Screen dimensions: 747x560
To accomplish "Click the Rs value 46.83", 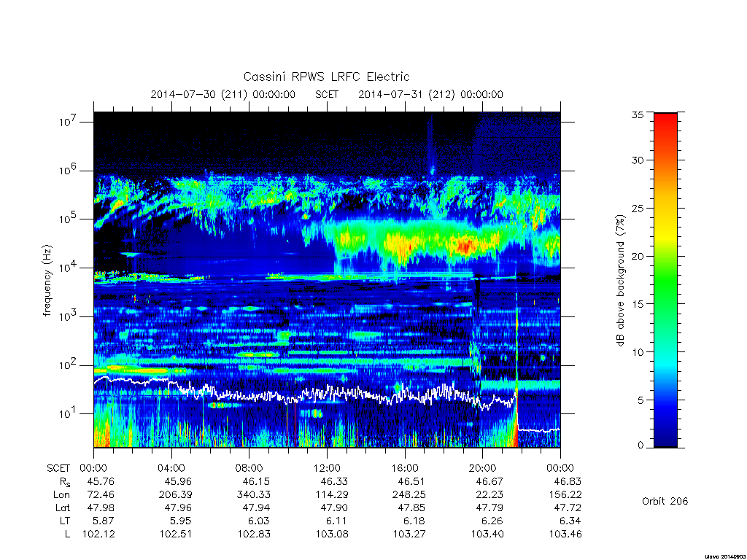I will point(568,481).
